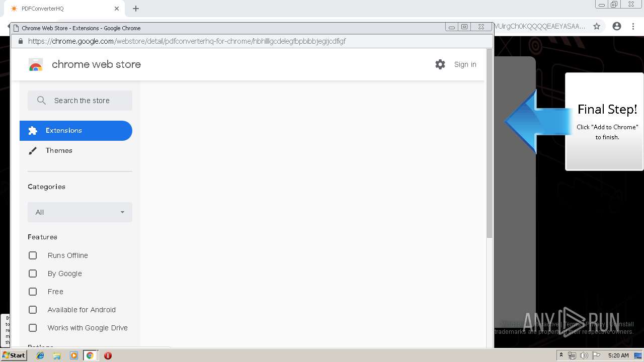Click the Themes brush icon

33,151
